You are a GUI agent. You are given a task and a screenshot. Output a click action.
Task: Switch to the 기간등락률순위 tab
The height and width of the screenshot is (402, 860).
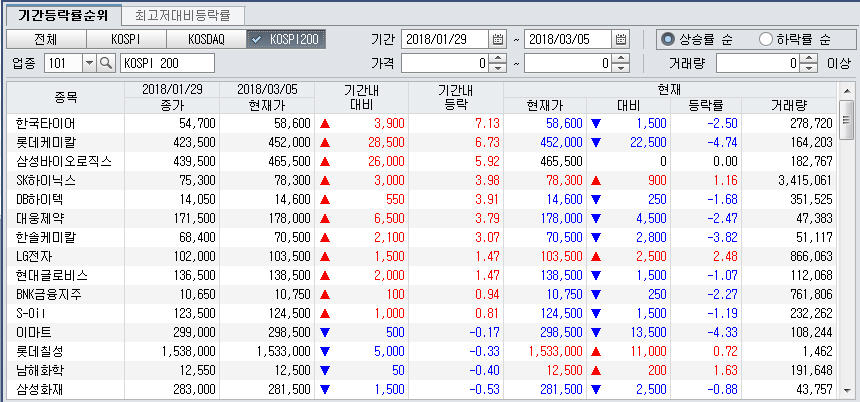(x=63, y=15)
